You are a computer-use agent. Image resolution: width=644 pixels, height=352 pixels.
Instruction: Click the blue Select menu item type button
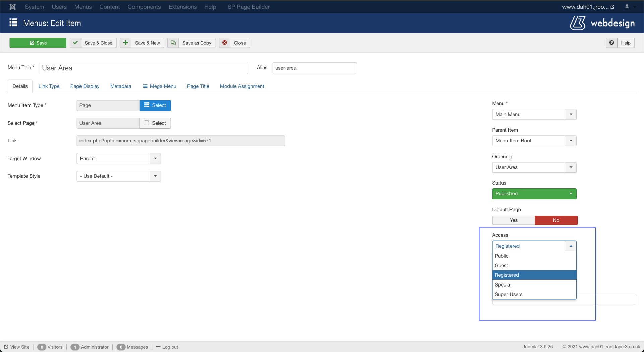click(155, 105)
